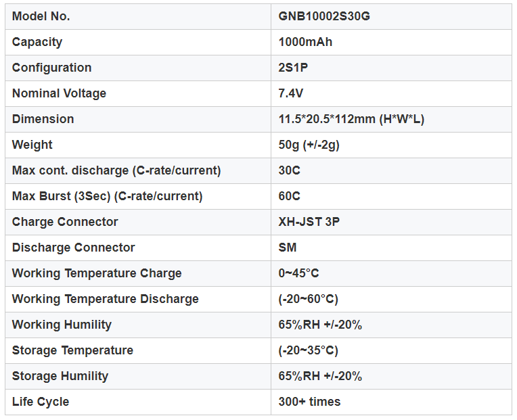Select the (-20~35°C) storage temperature value

pos(308,350)
